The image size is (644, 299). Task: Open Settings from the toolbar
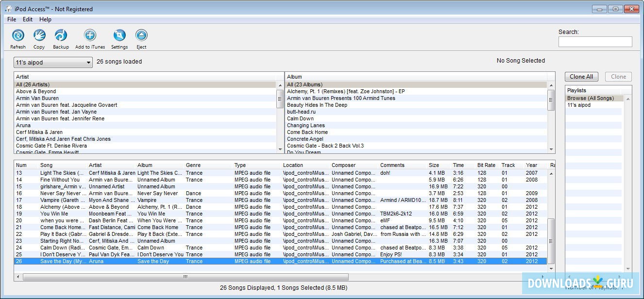pos(119,35)
